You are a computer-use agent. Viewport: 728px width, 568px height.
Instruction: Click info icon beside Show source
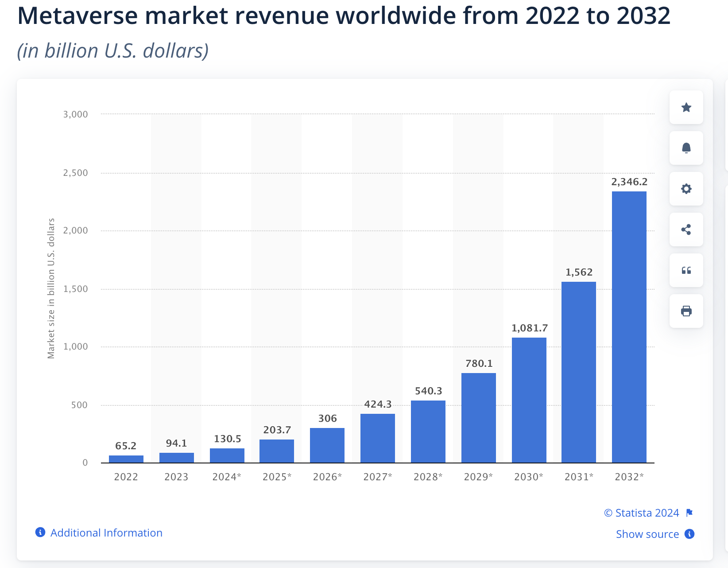(689, 534)
